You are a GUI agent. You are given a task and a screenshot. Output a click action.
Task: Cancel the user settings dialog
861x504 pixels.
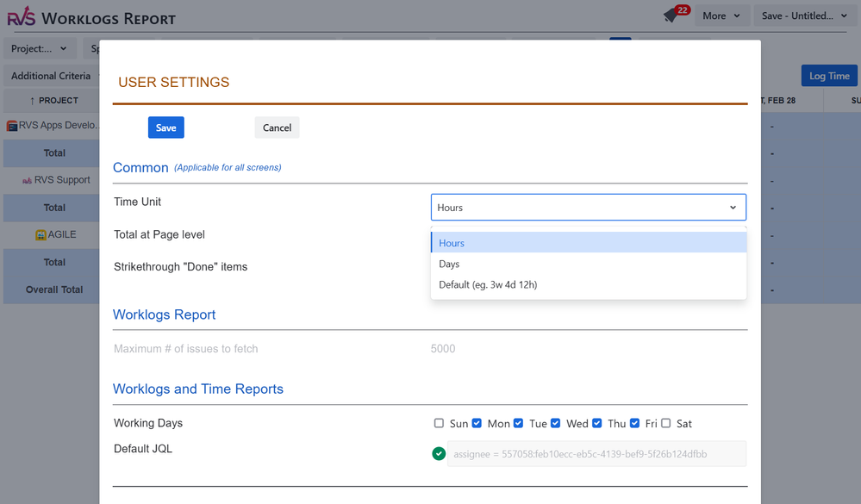pyautogui.click(x=277, y=128)
